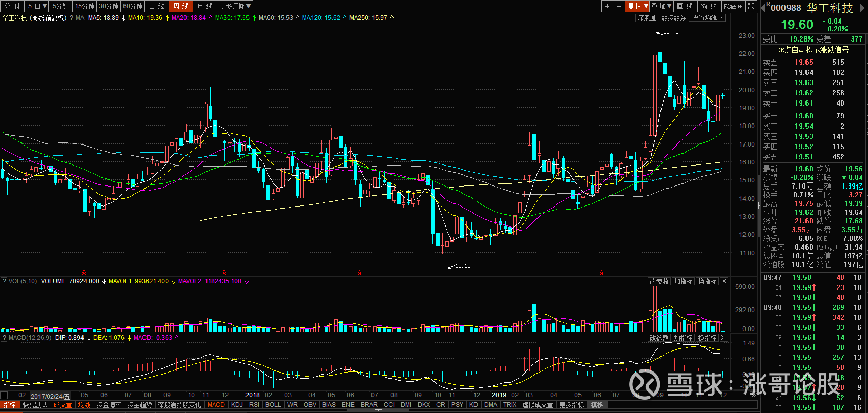Toggle 成交量 indicator
The height and width of the screenshot is (413, 868).
(63, 405)
